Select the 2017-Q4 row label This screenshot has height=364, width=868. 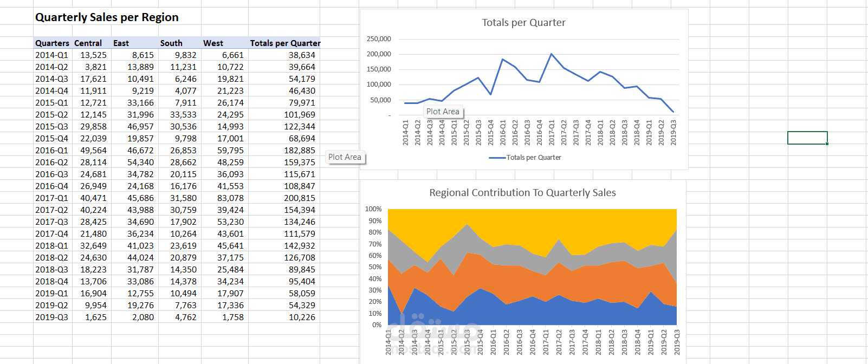click(x=51, y=234)
